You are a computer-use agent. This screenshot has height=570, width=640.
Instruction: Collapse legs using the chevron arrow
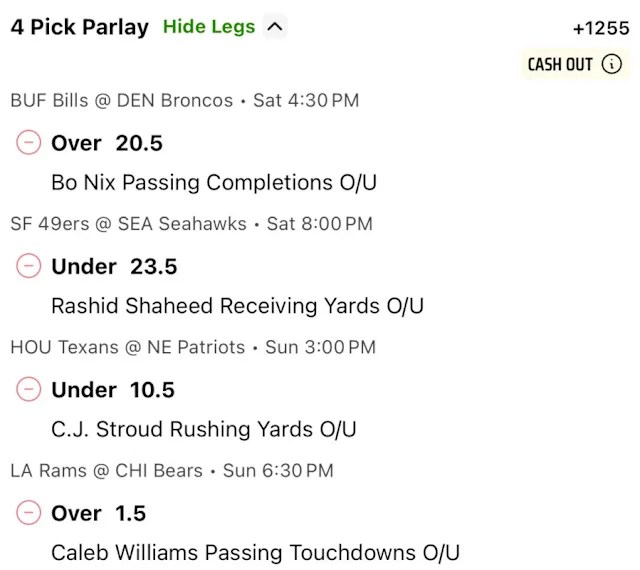pyautogui.click(x=275, y=28)
